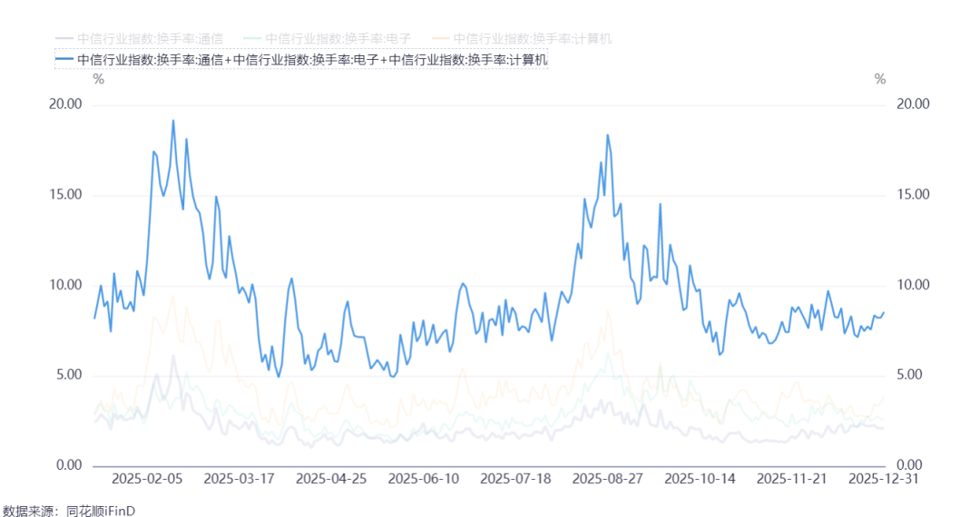Click left axis value 5.00

69,375
